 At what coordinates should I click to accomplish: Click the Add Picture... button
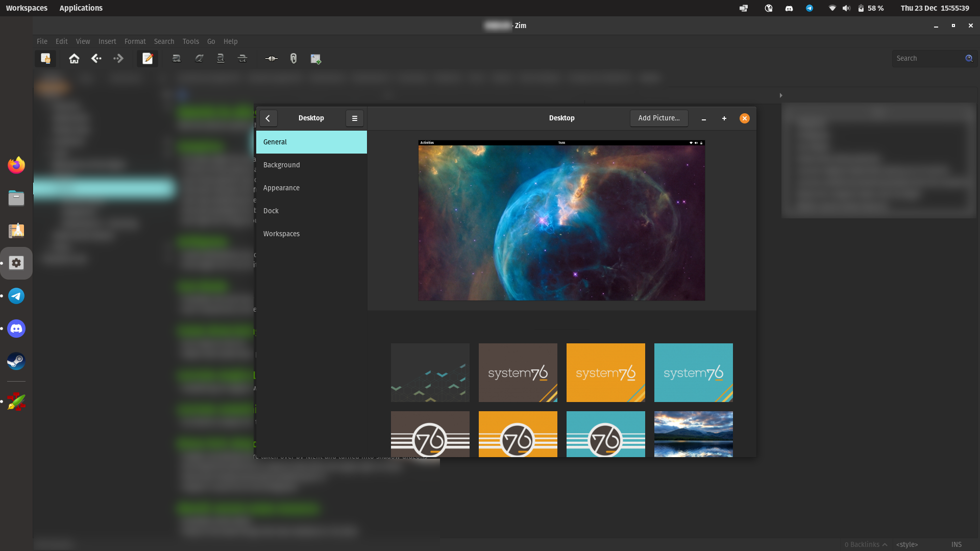658,118
